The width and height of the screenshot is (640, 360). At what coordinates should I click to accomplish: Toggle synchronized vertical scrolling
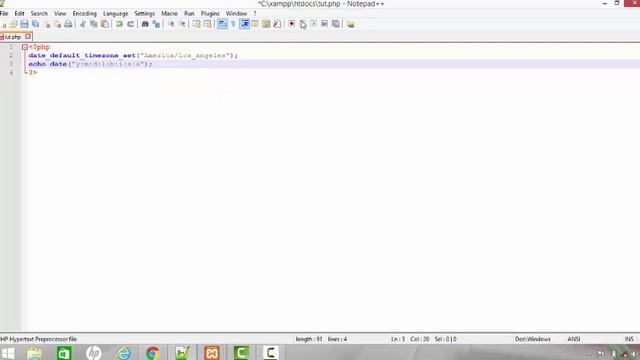coord(196,24)
